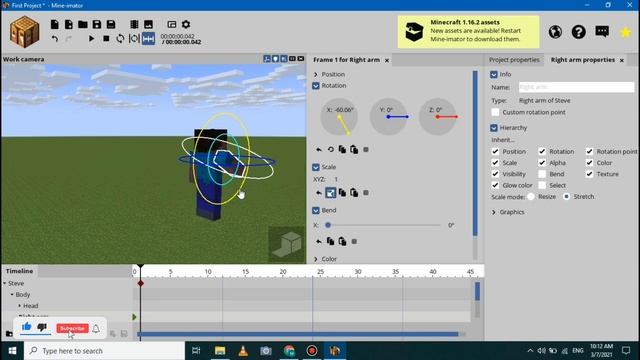This screenshot has height=360, width=640.
Task: Open a project folder
Action: pos(82,24)
